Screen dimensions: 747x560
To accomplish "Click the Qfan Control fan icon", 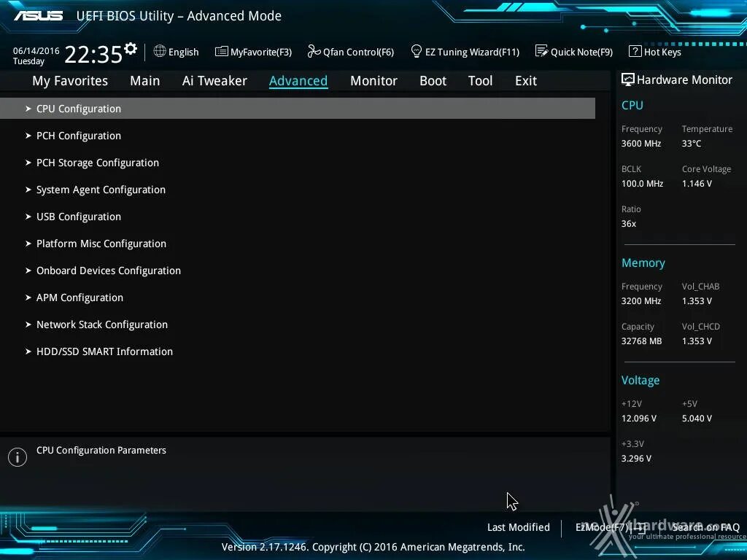I will point(314,51).
